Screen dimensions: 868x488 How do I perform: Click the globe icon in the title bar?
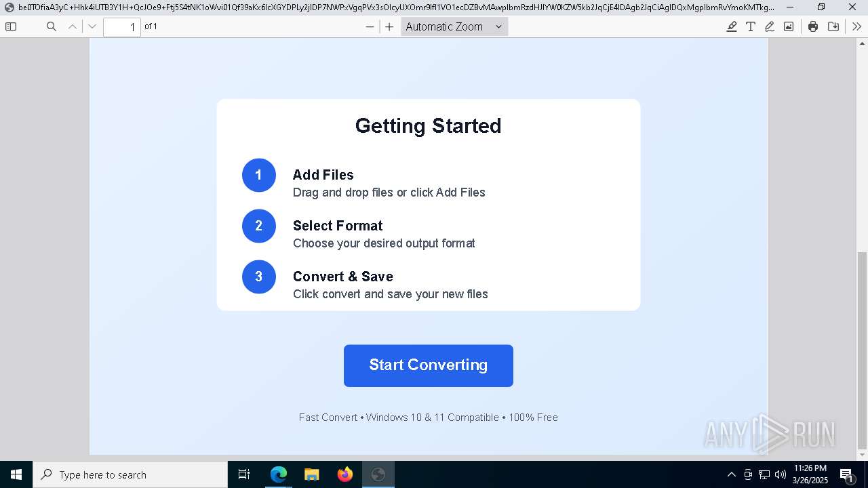point(9,7)
